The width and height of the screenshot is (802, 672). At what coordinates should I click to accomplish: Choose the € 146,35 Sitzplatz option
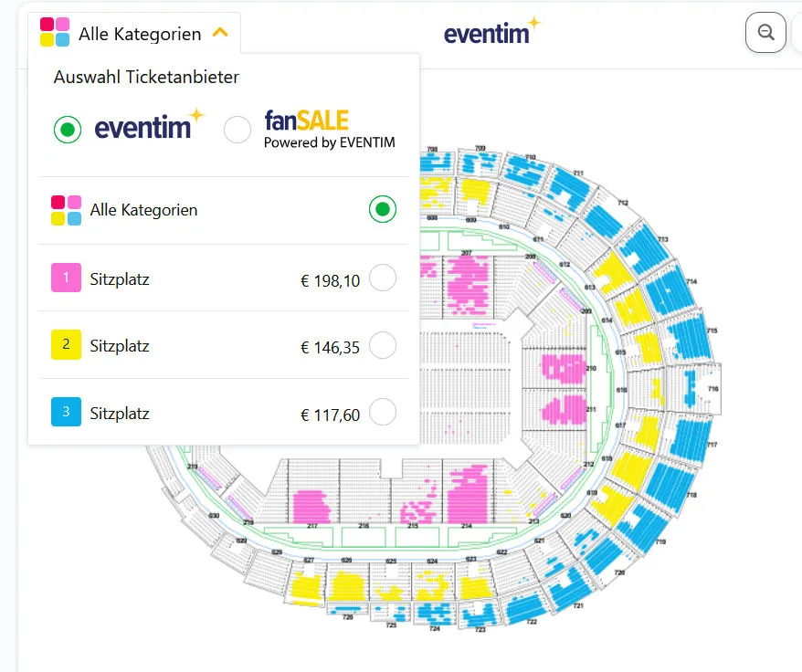(383, 345)
